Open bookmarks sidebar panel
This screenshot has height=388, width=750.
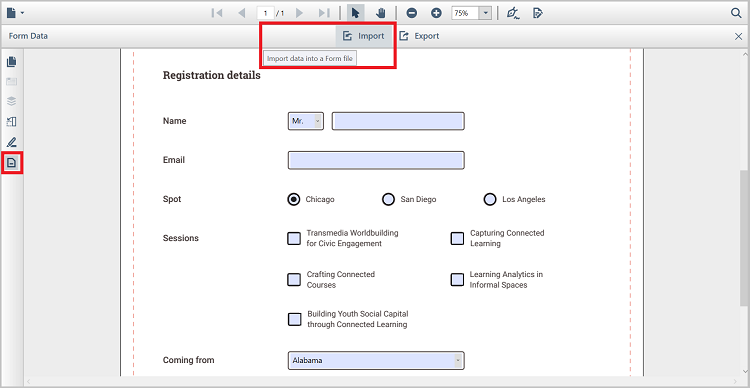tap(12, 82)
